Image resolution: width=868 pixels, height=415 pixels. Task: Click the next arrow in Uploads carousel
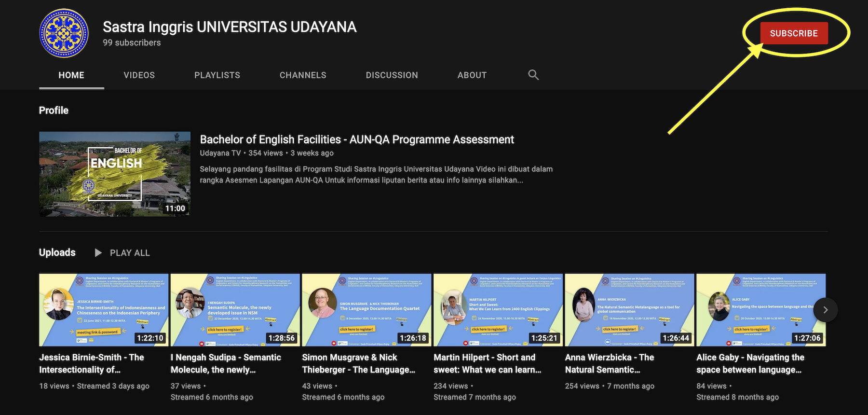click(825, 310)
